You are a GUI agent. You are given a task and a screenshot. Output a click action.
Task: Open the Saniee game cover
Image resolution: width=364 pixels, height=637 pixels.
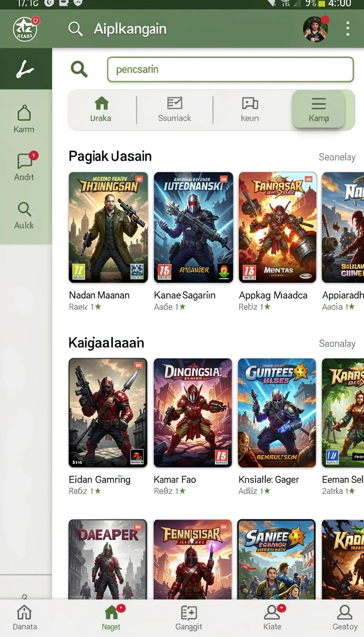click(x=277, y=559)
